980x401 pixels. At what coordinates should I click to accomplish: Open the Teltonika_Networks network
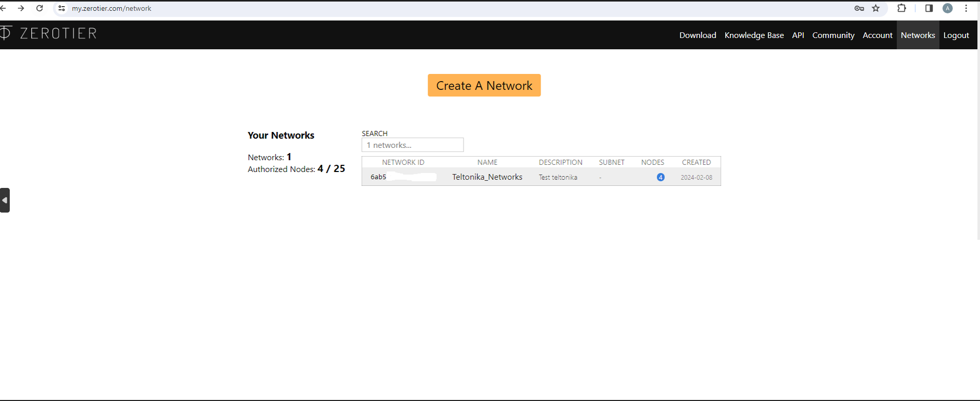487,177
